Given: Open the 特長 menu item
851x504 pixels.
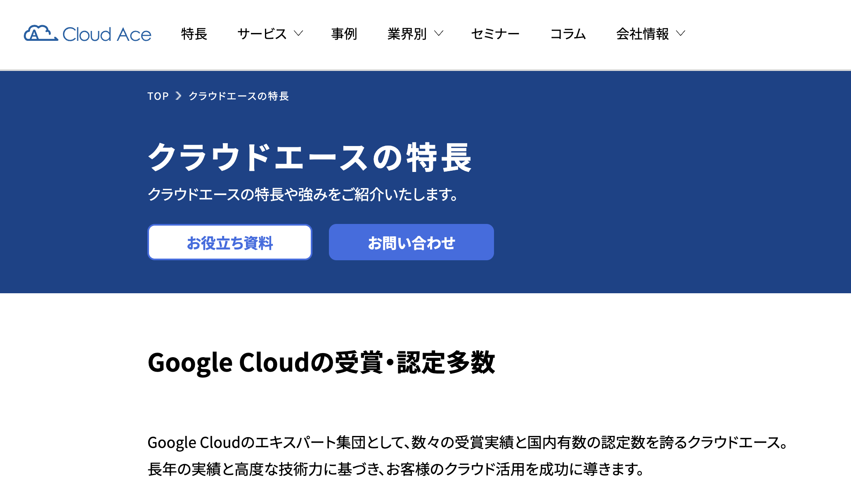Looking at the screenshot, I should [x=194, y=34].
